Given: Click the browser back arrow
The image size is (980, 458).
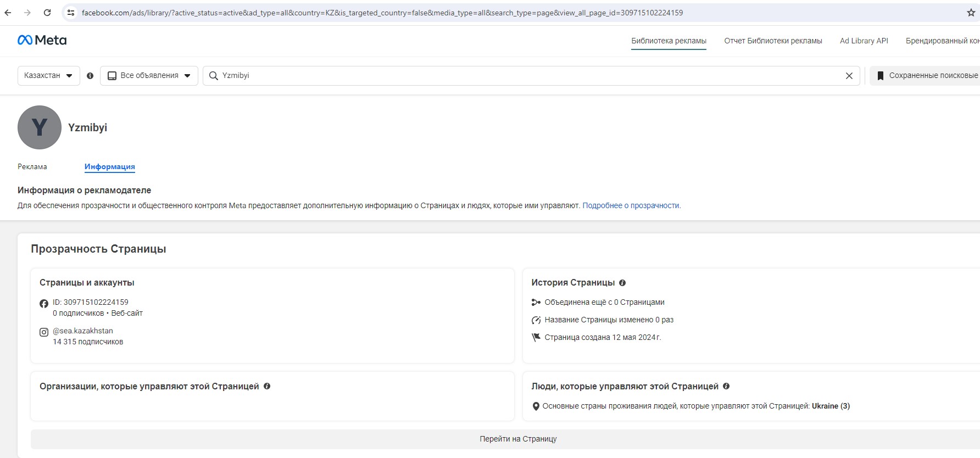Looking at the screenshot, I should [8, 13].
